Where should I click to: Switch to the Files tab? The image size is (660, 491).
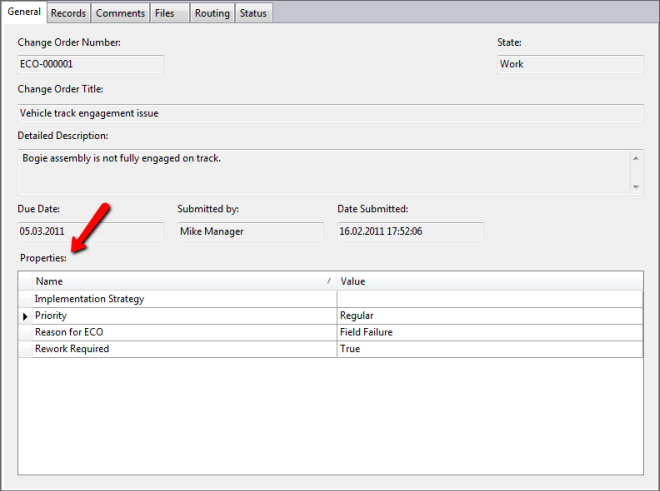170,13
